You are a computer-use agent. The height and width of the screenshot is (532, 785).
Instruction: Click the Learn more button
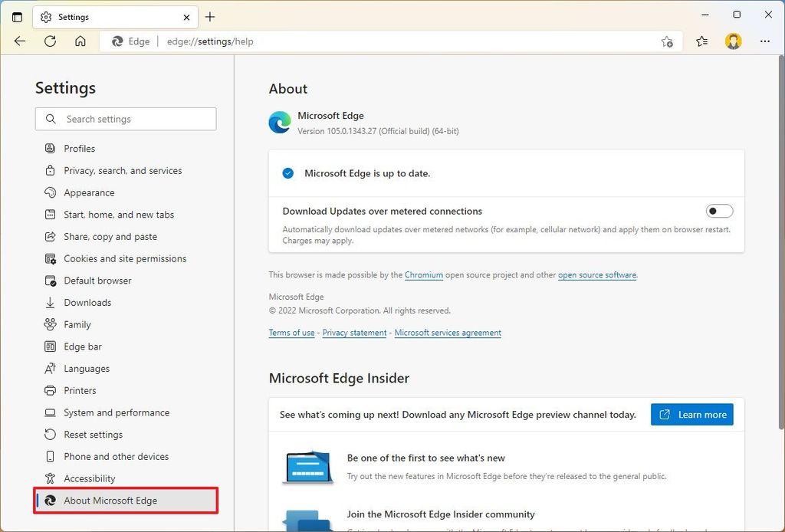(x=692, y=414)
